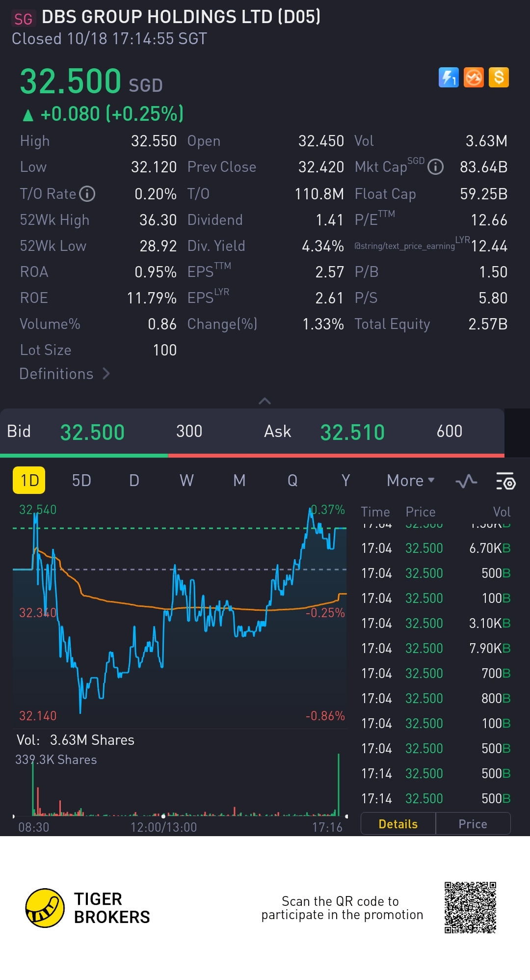Open the chart settings list icon
The image size is (530, 980).
(505, 481)
